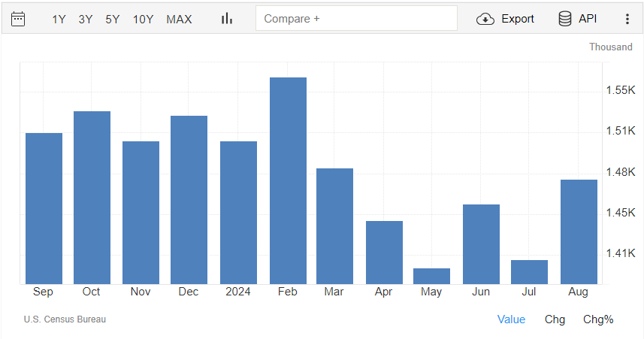Select the MAX time range
Viewport: 644px width, 339px height.
pyautogui.click(x=179, y=20)
